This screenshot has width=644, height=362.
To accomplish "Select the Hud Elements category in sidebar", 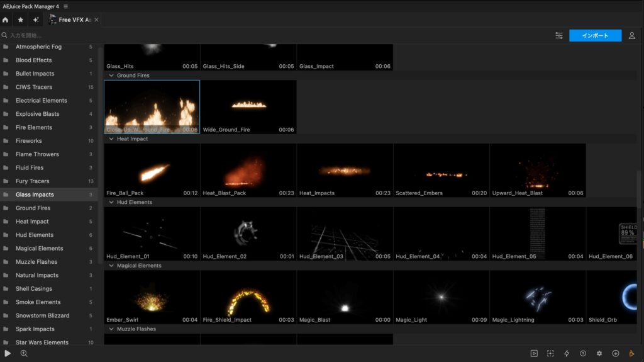I will click(48, 235).
